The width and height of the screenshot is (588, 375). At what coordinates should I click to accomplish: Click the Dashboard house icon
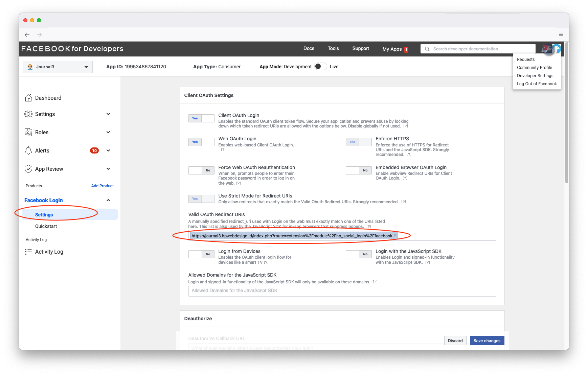[x=28, y=98]
